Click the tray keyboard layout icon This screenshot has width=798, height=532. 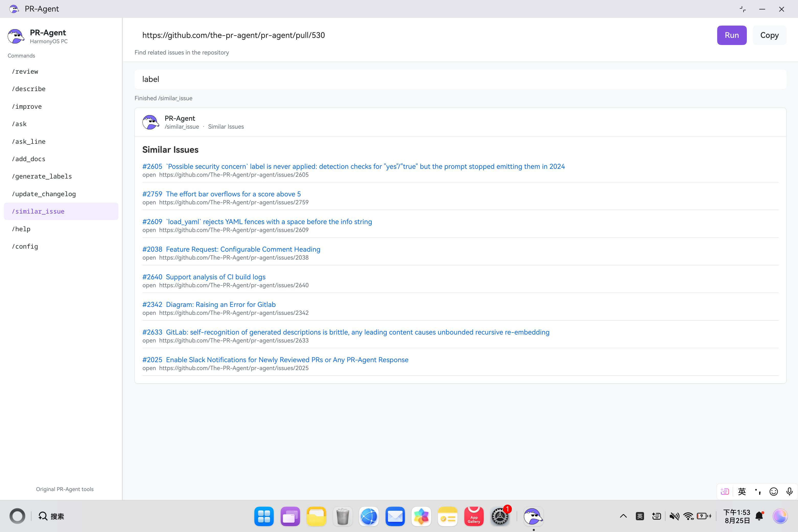657,516
